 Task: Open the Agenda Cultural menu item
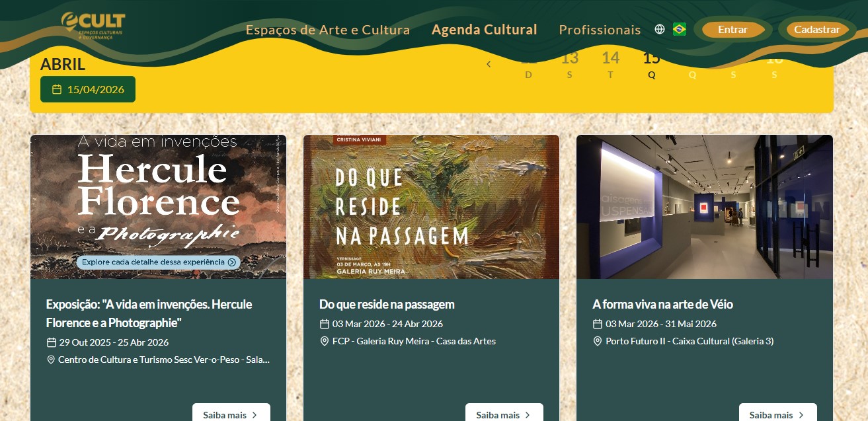point(484,30)
